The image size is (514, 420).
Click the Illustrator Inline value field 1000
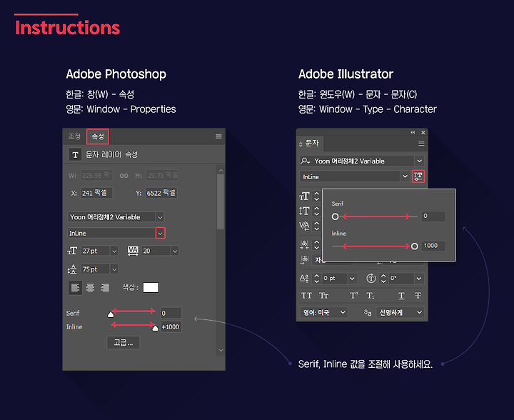coord(433,246)
